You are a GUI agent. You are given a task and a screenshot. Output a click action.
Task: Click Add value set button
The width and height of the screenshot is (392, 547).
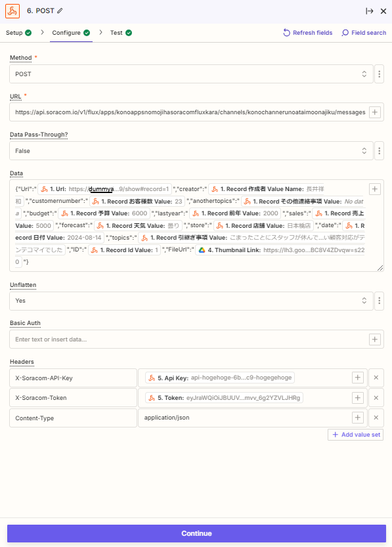click(x=355, y=435)
